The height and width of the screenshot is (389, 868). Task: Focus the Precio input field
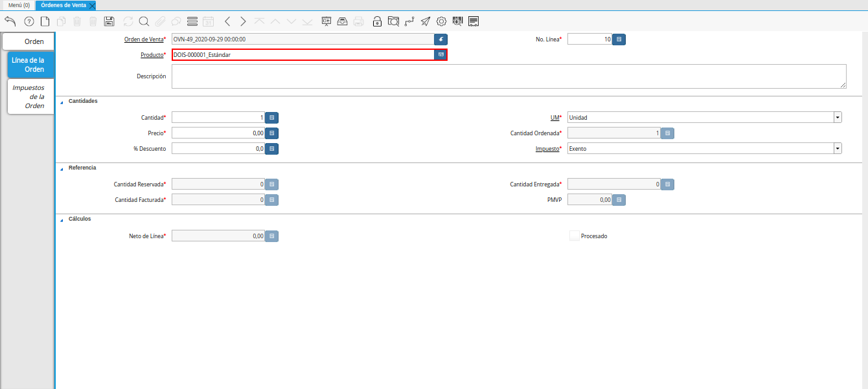tap(218, 133)
